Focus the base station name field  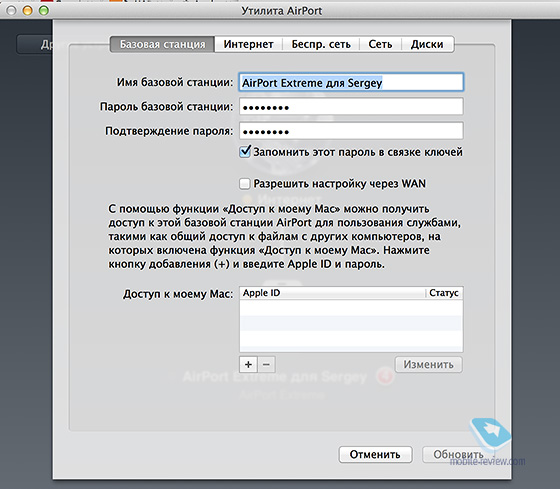tap(351, 83)
